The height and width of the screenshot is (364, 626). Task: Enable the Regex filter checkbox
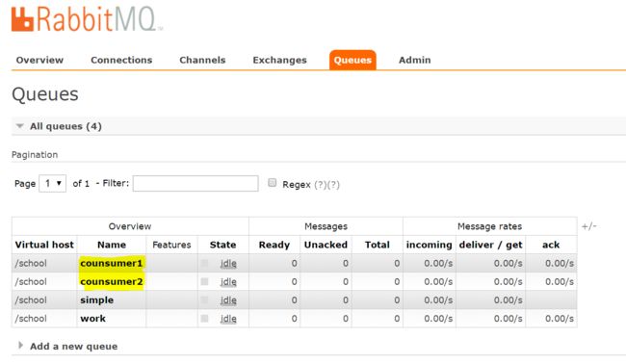[272, 183]
